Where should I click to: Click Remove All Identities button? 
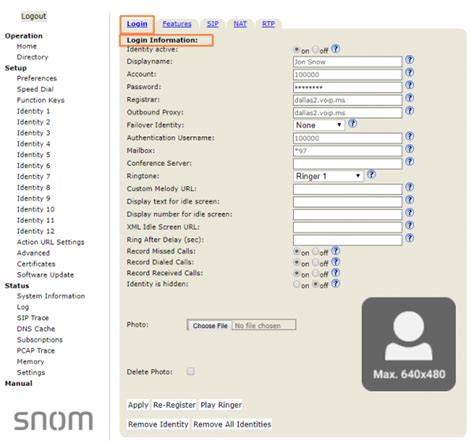click(232, 424)
